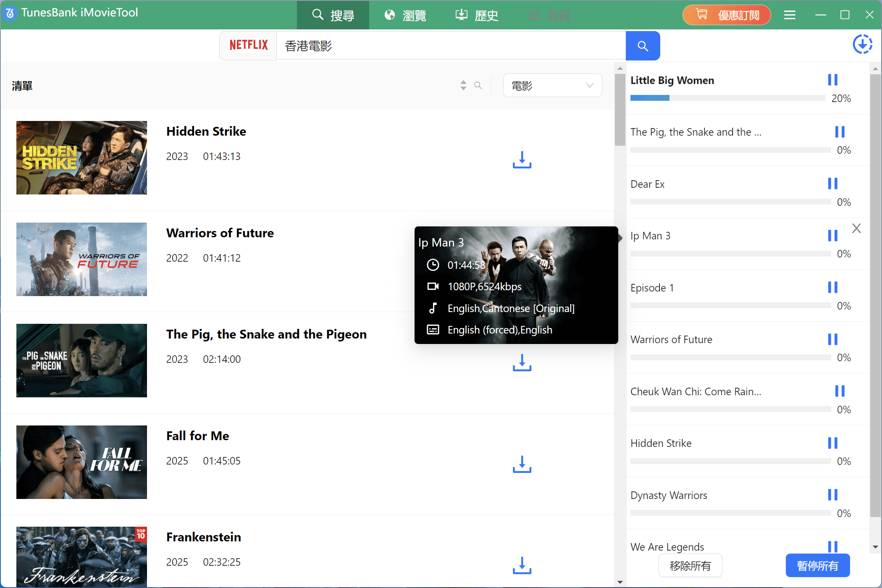Toggle the list sort order arrows
Image resolution: width=882 pixels, height=588 pixels.
point(463,86)
